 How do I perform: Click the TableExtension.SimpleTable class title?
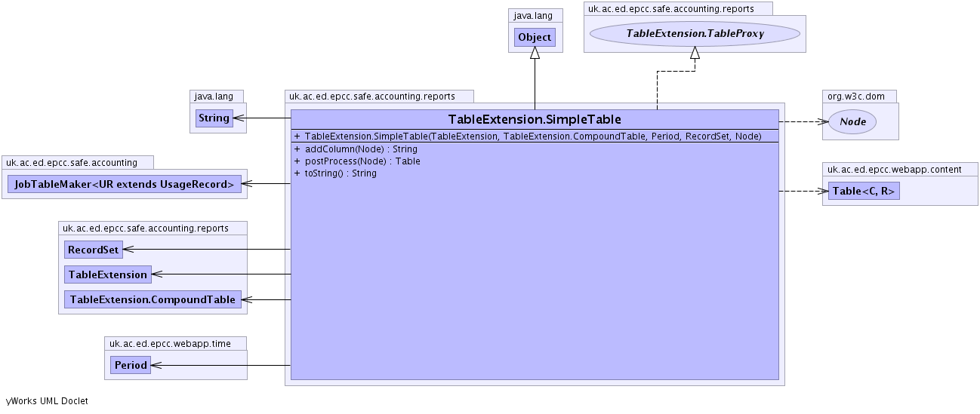click(535, 119)
